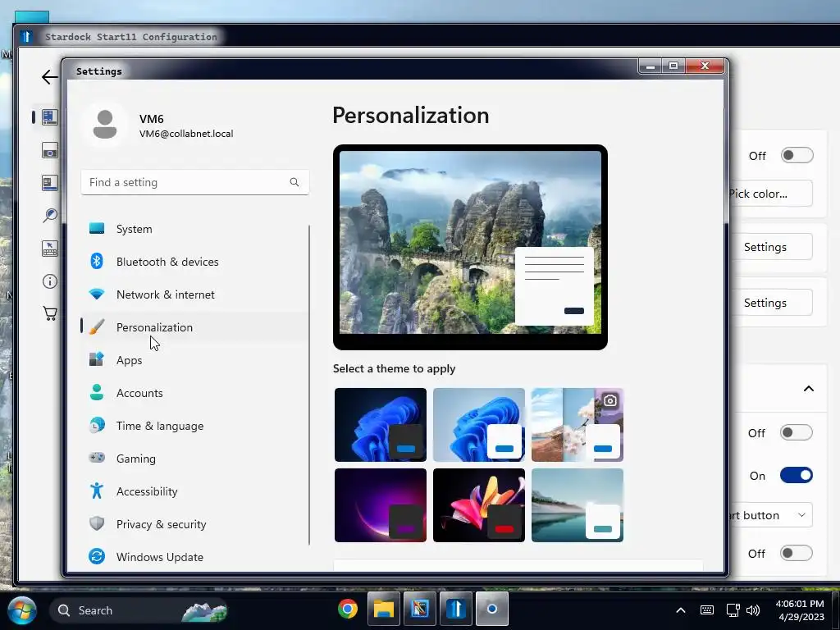This screenshot has height=630, width=840.
Task: Click the Time & language globe icon
Action: (x=97, y=426)
